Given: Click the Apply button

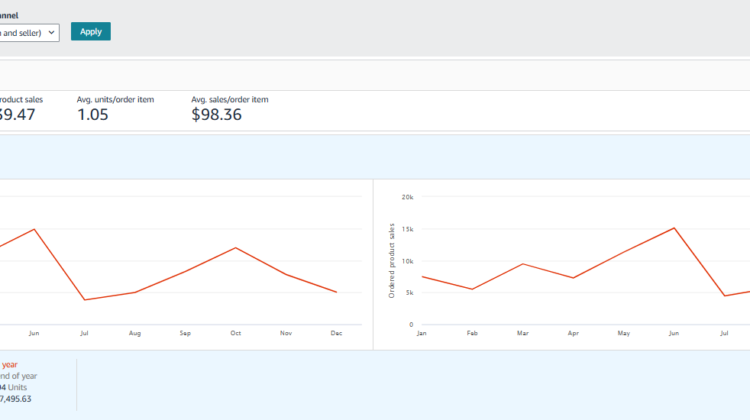Looking at the screenshot, I should [91, 31].
